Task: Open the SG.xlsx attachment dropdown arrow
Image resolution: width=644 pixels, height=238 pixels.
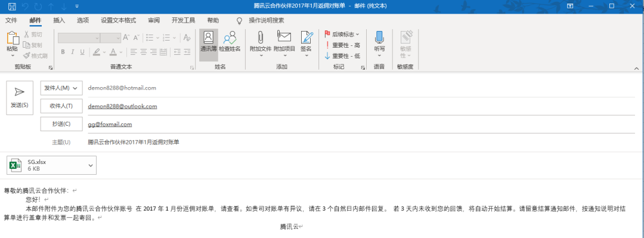Action: 91,165
